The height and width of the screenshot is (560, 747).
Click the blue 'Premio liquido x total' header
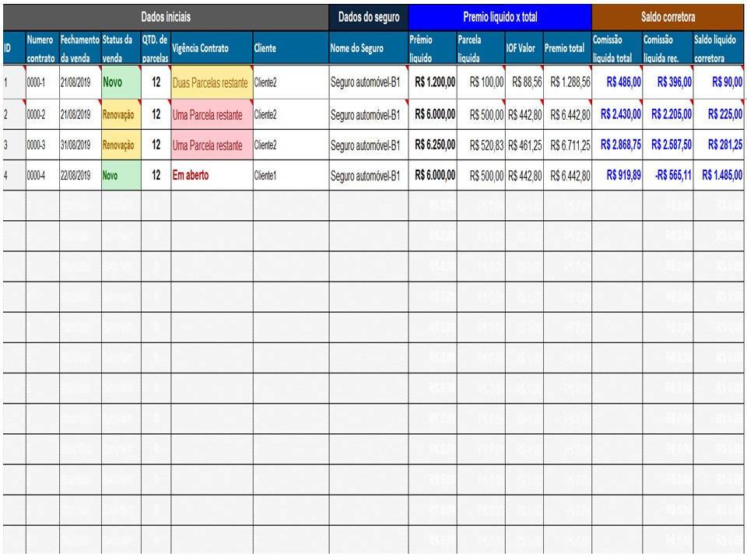click(x=500, y=16)
